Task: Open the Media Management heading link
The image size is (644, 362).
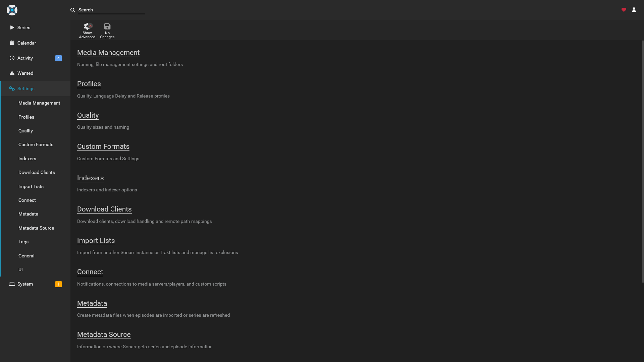Action: pyautogui.click(x=108, y=53)
